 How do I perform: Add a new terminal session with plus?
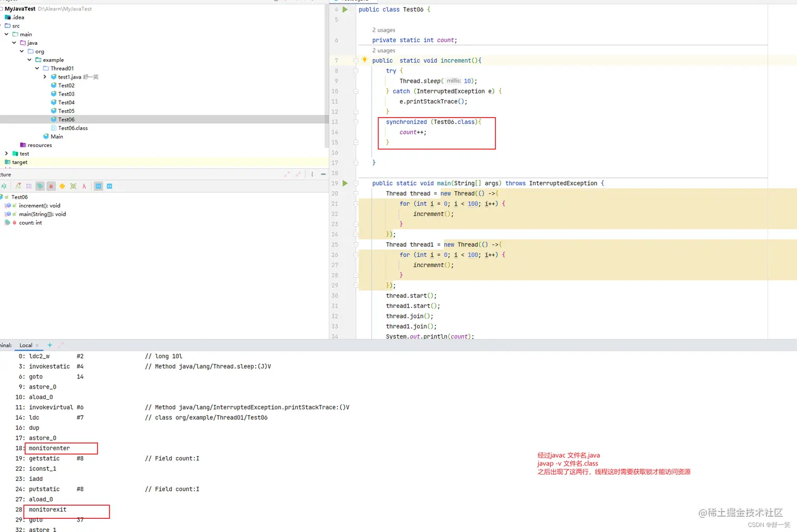(x=50, y=345)
